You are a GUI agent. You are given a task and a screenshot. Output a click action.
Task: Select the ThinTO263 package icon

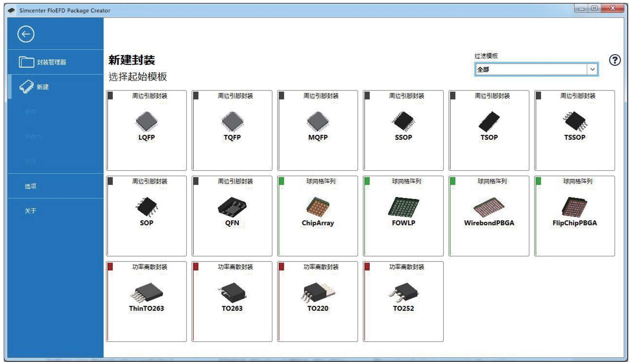click(x=146, y=292)
